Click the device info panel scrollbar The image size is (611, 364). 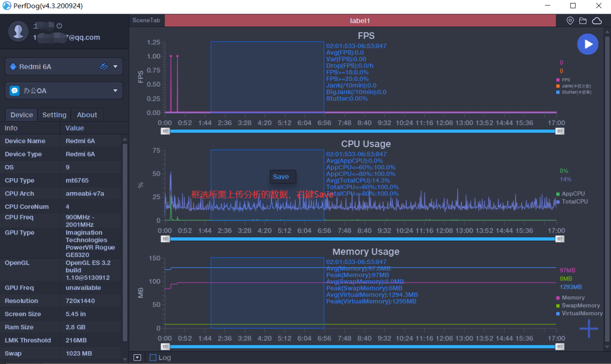tap(125, 241)
